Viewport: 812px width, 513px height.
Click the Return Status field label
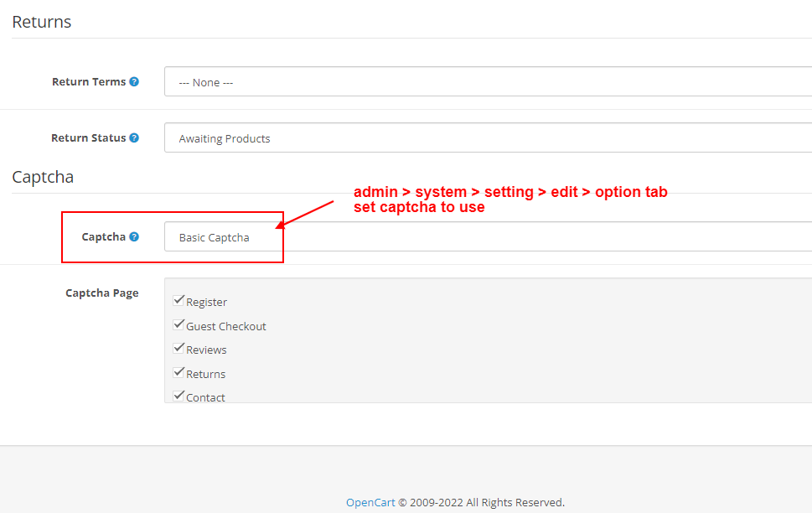coord(89,137)
